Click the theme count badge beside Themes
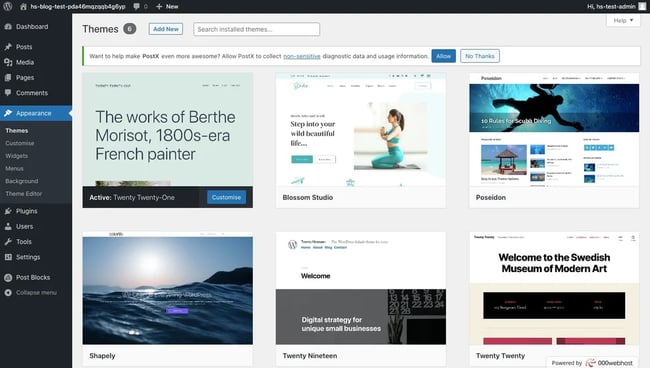Screen dimensions: 650x368 [130, 29]
